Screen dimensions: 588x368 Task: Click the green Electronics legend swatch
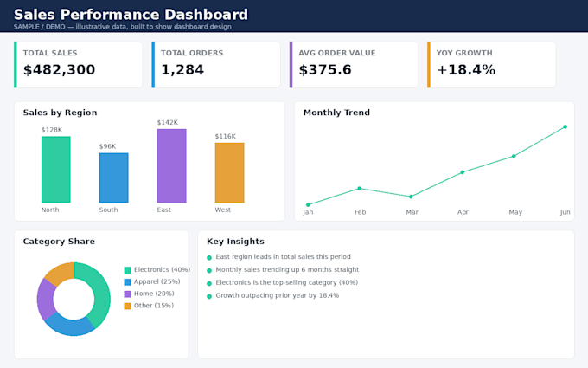point(127,270)
